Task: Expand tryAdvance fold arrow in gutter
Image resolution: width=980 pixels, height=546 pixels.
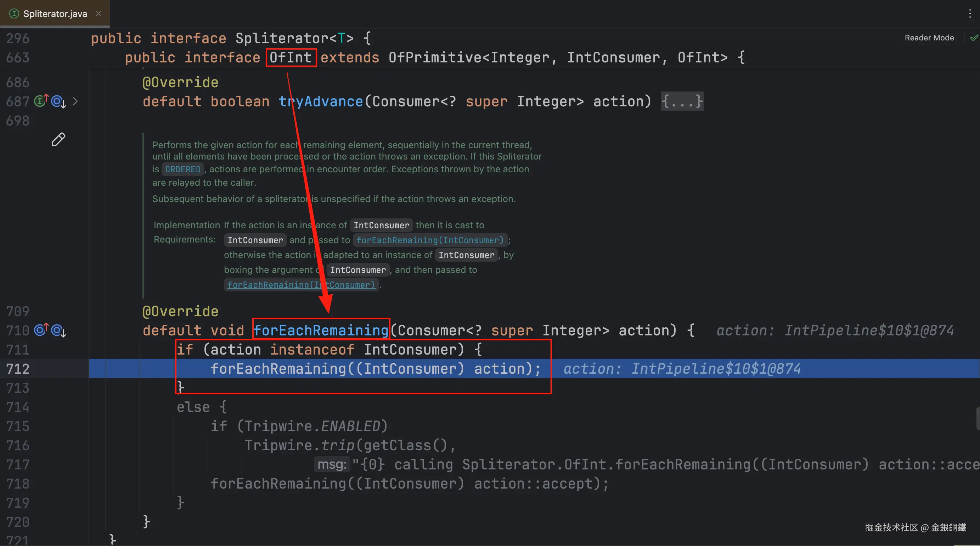Action: pos(75,101)
